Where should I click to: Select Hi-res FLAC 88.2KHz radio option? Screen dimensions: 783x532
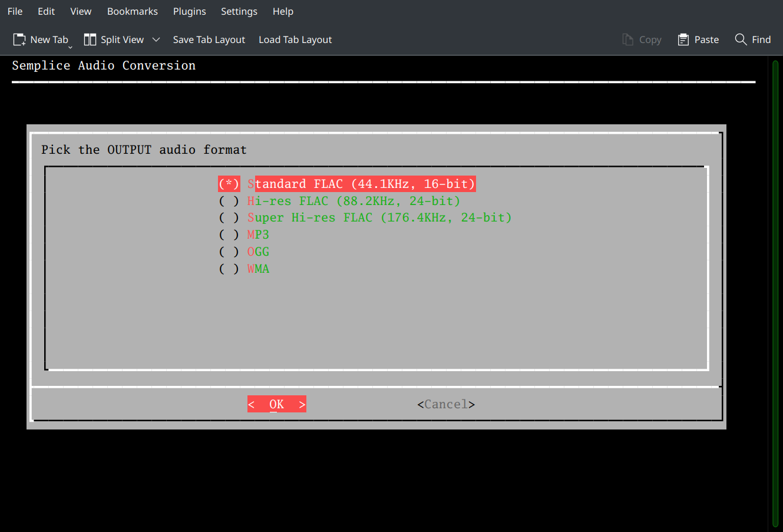pos(229,201)
